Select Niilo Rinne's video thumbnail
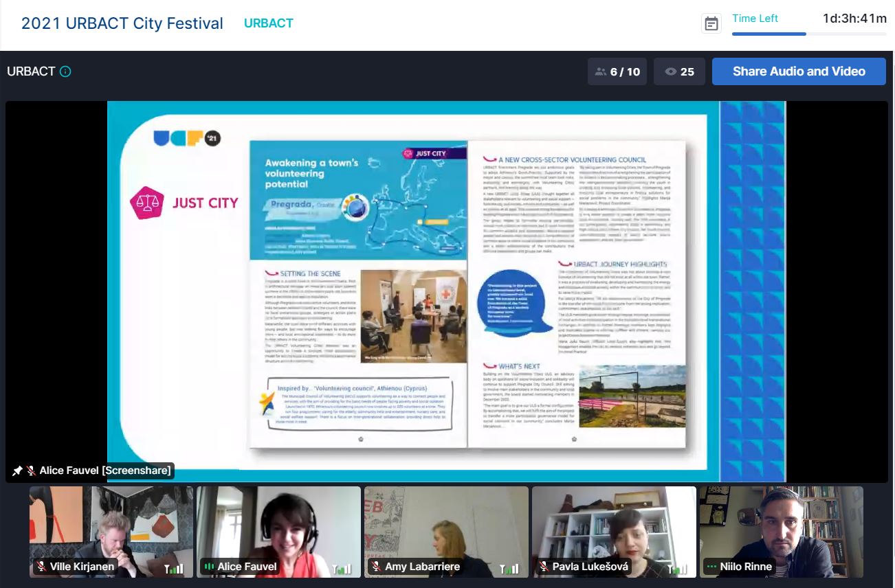This screenshot has width=895, height=588. (x=782, y=532)
